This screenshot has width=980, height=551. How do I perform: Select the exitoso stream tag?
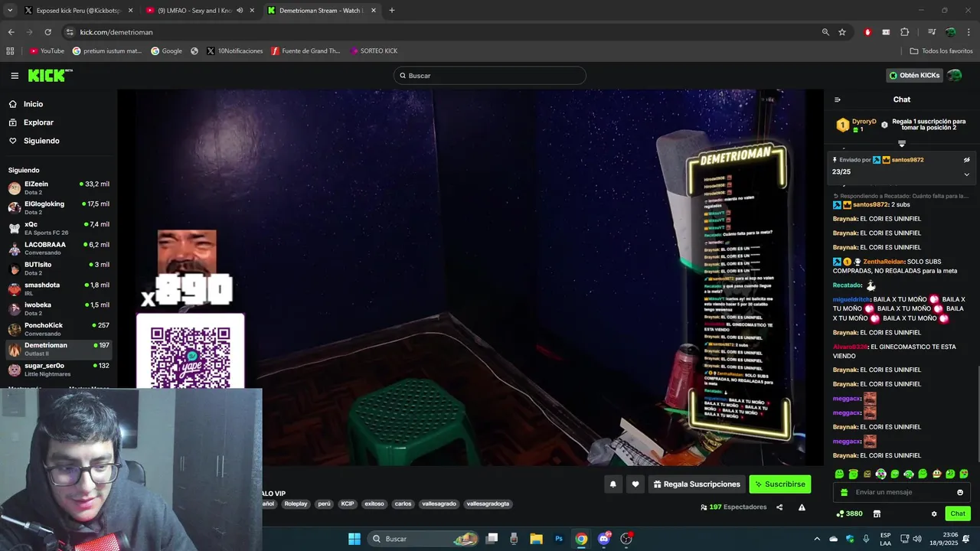click(x=374, y=504)
